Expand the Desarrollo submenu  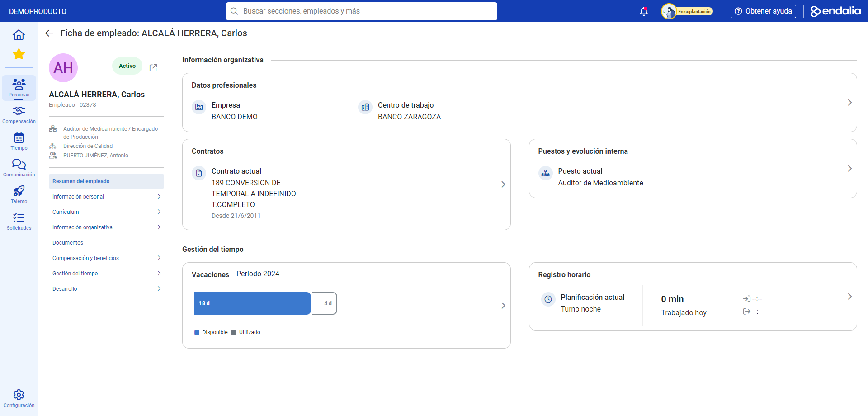coord(159,288)
